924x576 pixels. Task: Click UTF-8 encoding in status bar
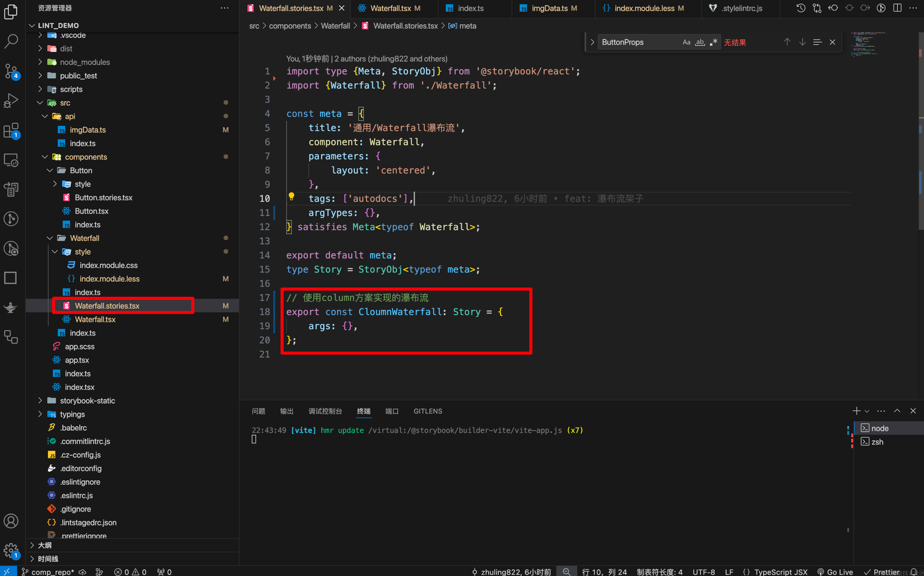pos(703,572)
